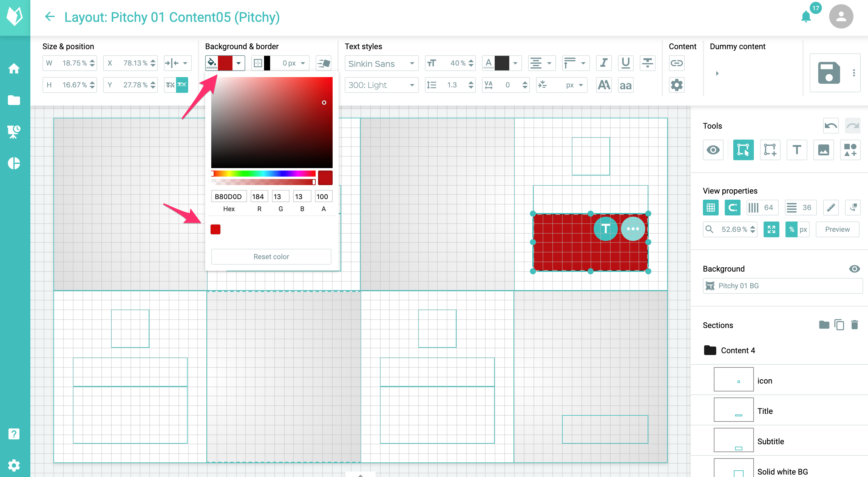868x477 pixels.
Task: Open the three-dot menu beside the save icon
Action: [854, 73]
